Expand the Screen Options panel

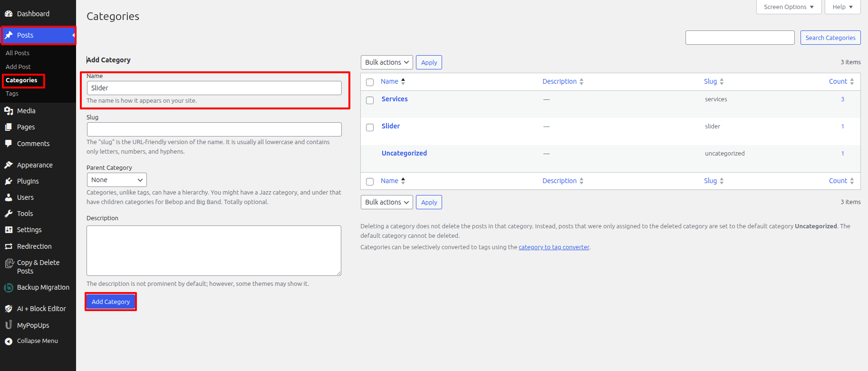789,7
